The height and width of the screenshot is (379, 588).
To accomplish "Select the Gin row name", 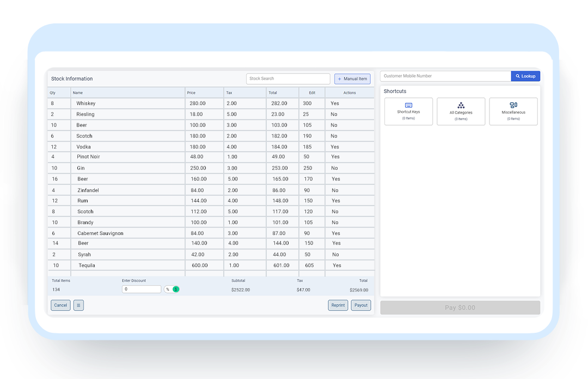I will 81,168.
